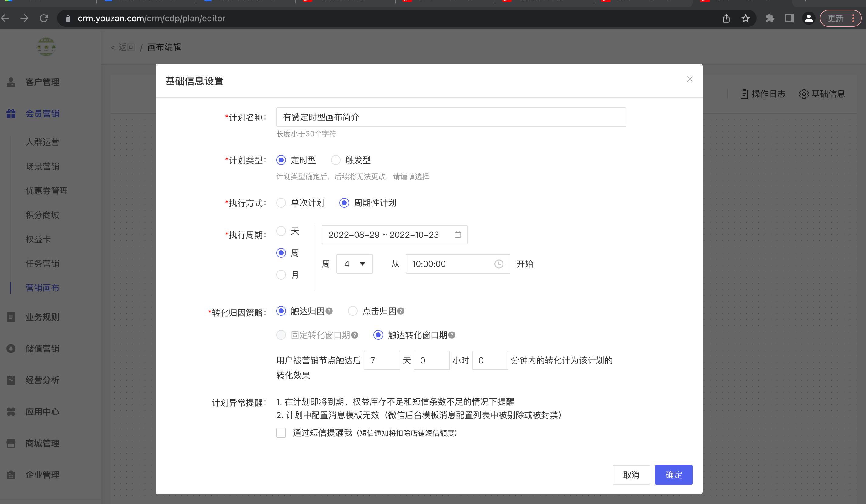Select 营销画布 submenu item
Screen dimensions: 866x504
[42, 288]
